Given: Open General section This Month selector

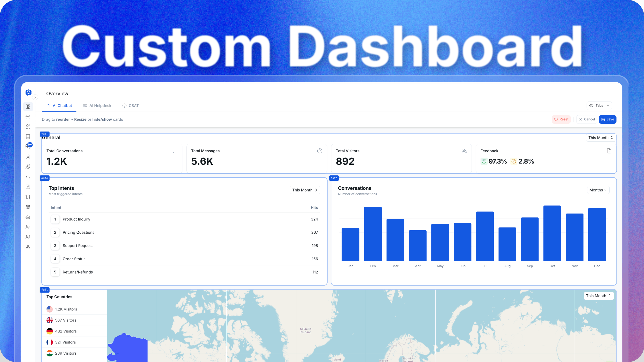Looking at the screenshot, I should (x=600, y=138).
